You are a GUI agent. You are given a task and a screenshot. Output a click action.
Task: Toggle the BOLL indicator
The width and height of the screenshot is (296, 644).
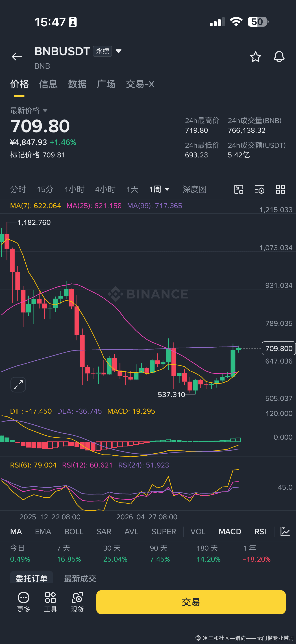pos(74,532)
